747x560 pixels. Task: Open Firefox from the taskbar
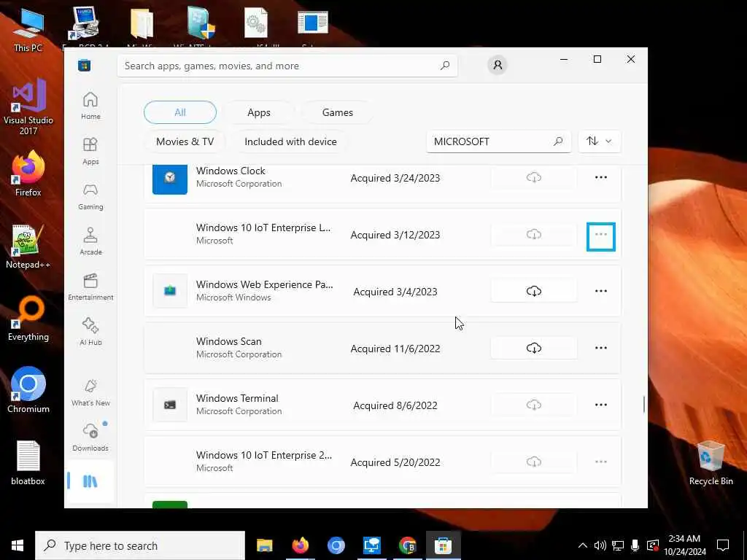pos(300,545)
